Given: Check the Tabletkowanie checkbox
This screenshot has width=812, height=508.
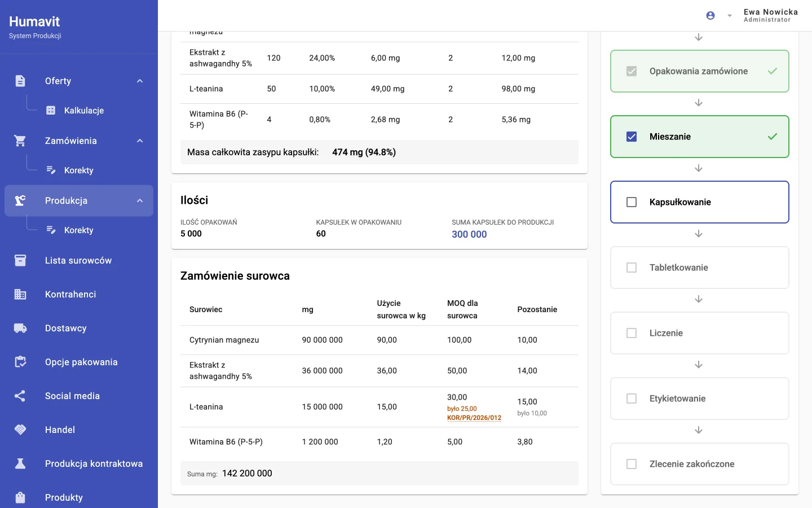Looking at the screenshot, I should 632,268.
